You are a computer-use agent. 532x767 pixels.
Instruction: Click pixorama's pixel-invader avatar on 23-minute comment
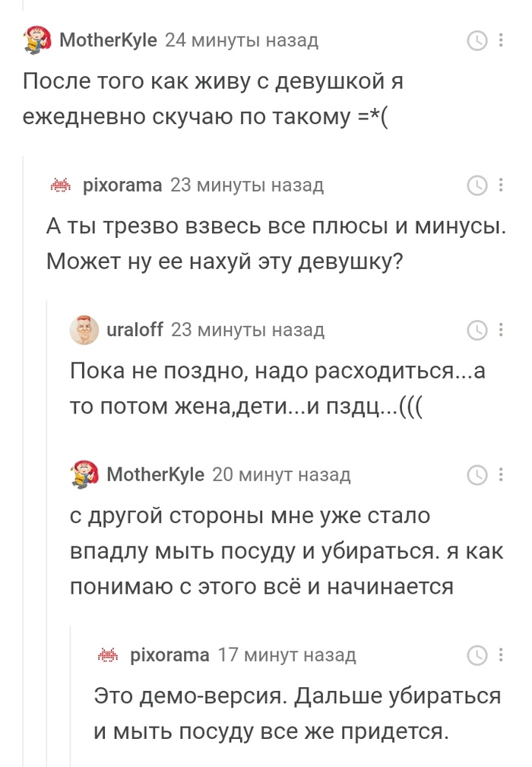point(61,185)
